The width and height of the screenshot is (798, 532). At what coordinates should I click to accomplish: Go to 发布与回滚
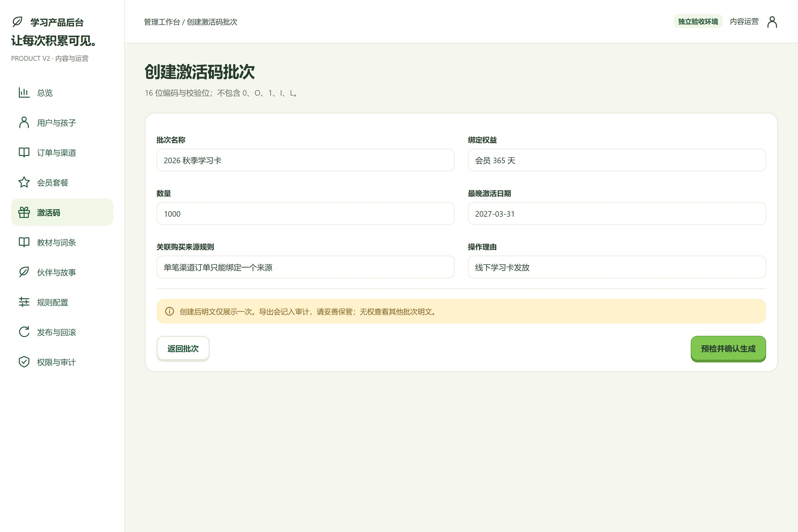tap(62, 332)
